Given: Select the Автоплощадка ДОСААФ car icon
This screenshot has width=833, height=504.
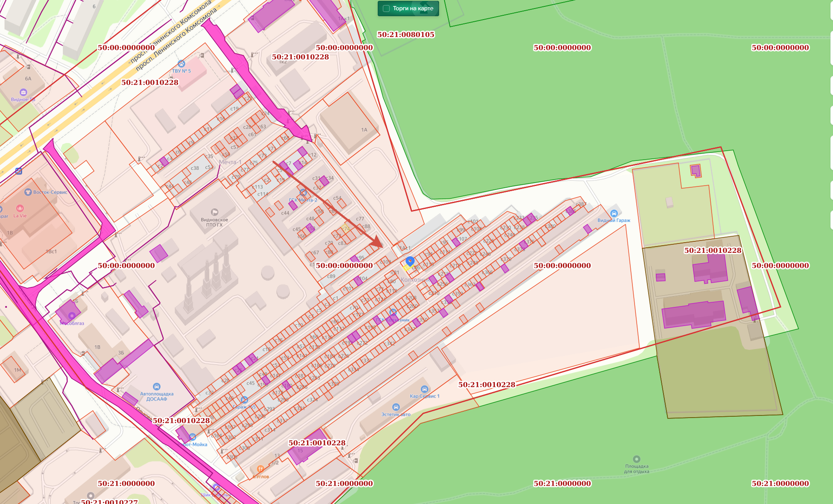Looking at the screenshot, I should pos(156,387).
